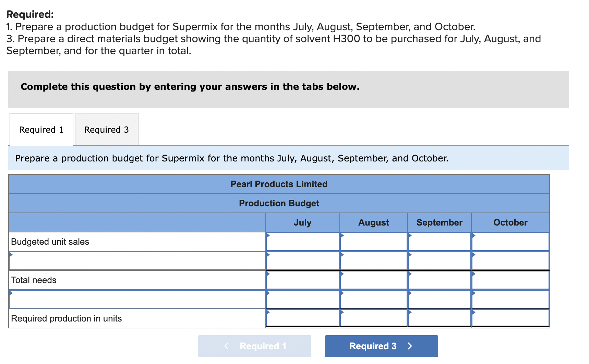Image resolution: width=589 pixels, height=364 pixels.
Task: Open the October Required production cell prompt
Action: click(x=510, y=318)
